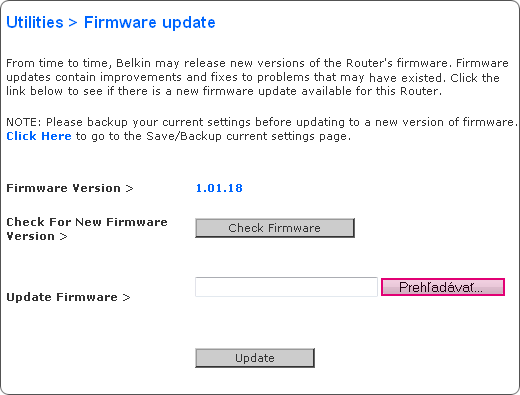Click the Utilities word in the heading
The height and width of the screenshot is (395, 520).
[35, 23]
